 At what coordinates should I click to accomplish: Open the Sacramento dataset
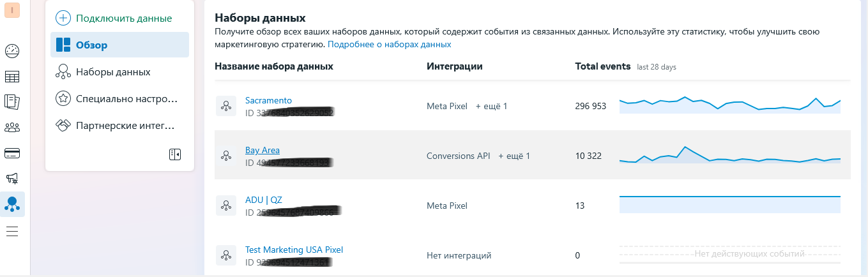[268, 100]
